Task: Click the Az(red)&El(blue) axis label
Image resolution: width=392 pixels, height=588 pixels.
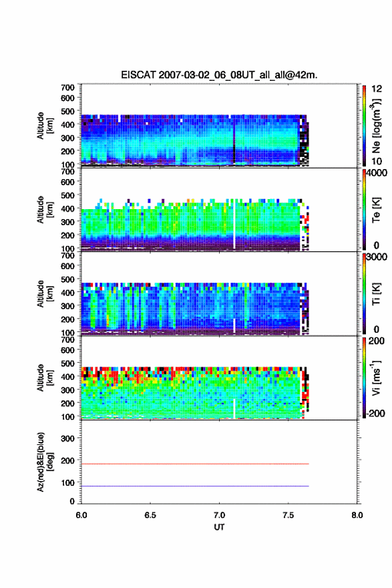Action: click(45, 462)
